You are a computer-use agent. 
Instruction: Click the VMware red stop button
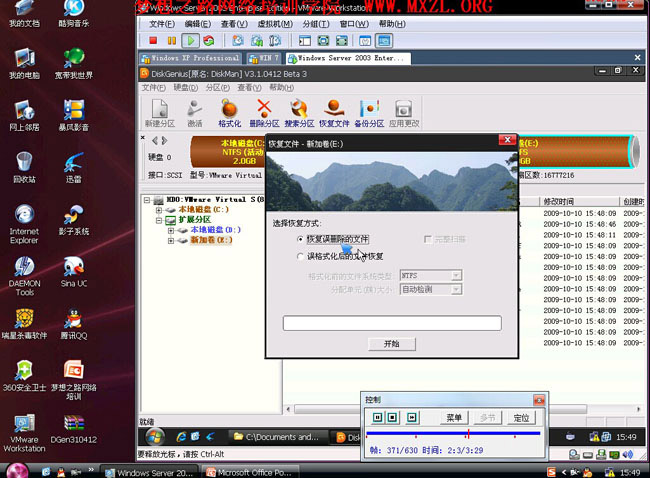pos(153,41)
